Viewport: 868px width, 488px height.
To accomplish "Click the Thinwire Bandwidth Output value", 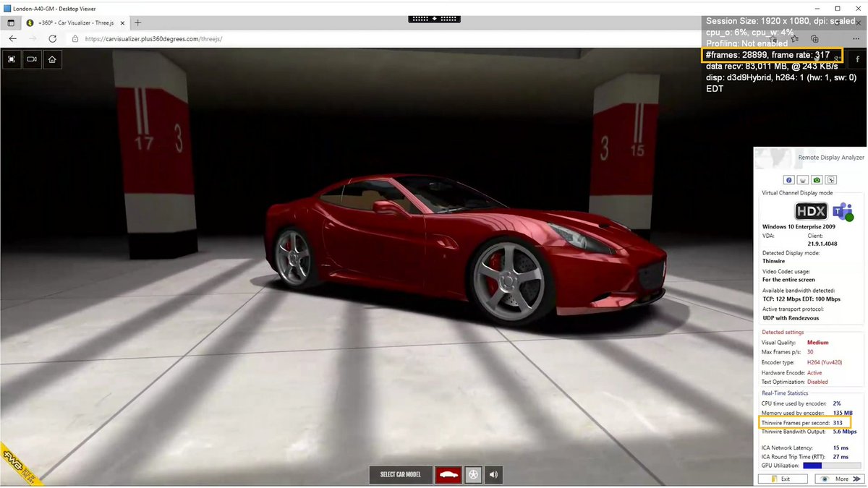I will 845,432.
